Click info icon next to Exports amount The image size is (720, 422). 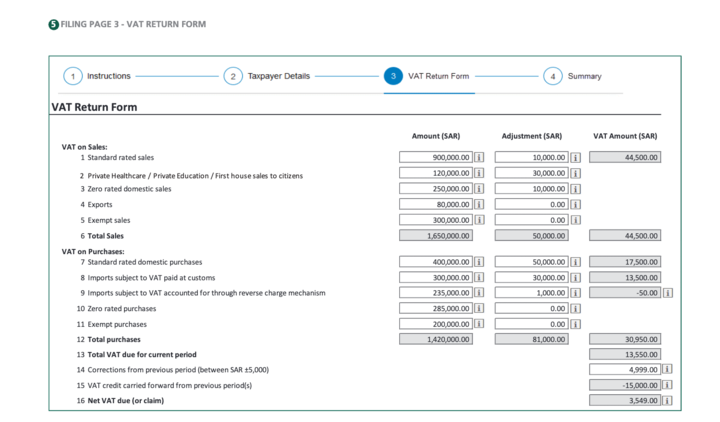479,204
